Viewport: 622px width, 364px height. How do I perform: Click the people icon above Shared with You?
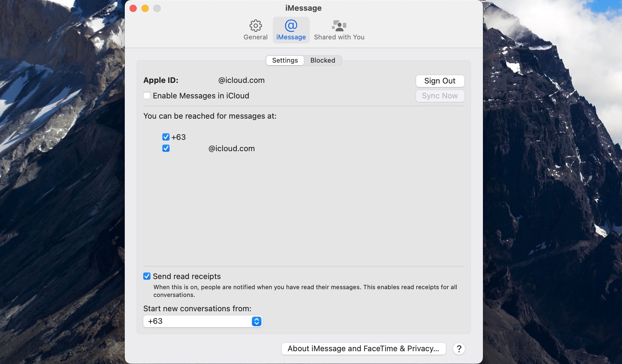click(339, 25)
